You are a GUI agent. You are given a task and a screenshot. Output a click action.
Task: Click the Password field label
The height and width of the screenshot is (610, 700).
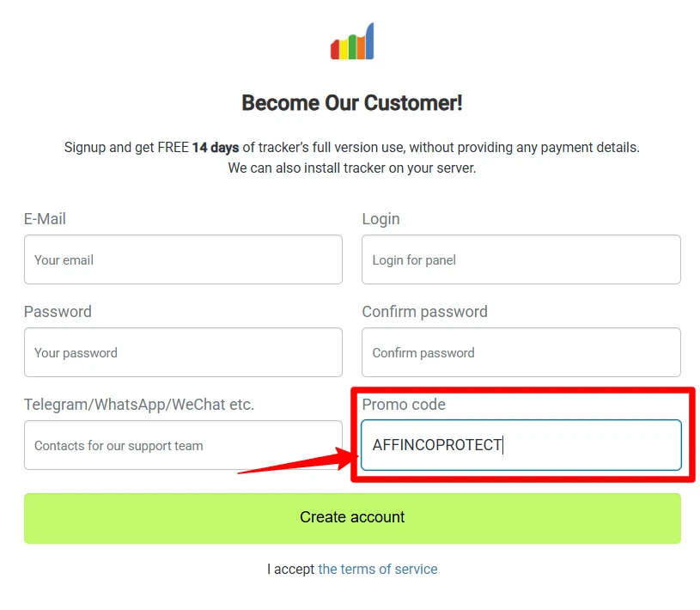(58, 312)
